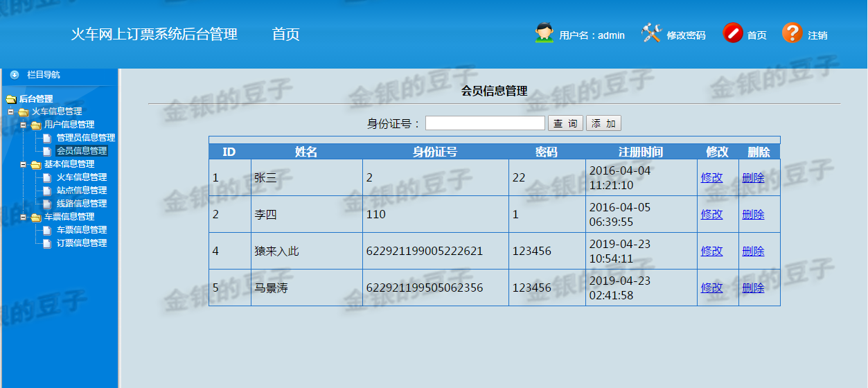The image size is (868, 388).
Task: Go to 首页 in the top header menu
Action: [286, 34]
